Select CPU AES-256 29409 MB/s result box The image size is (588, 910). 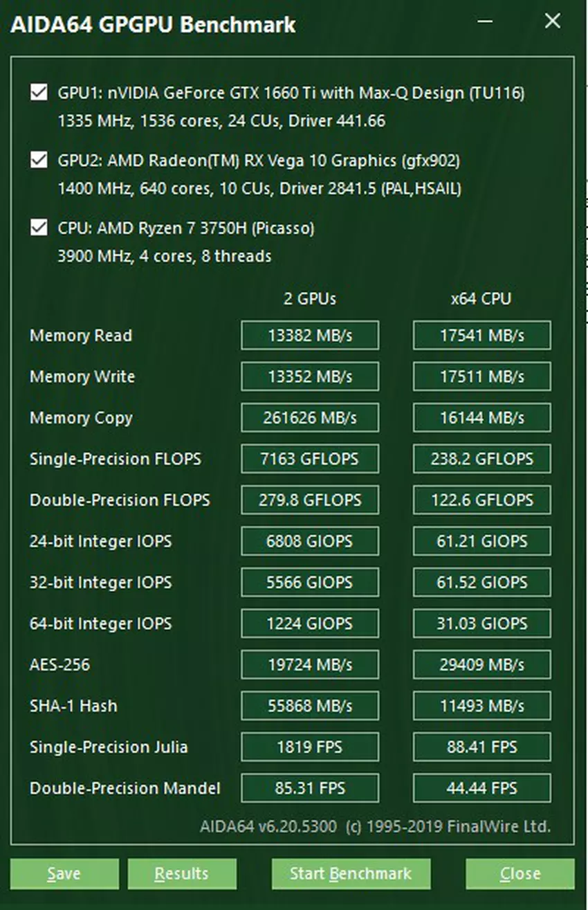482,665
